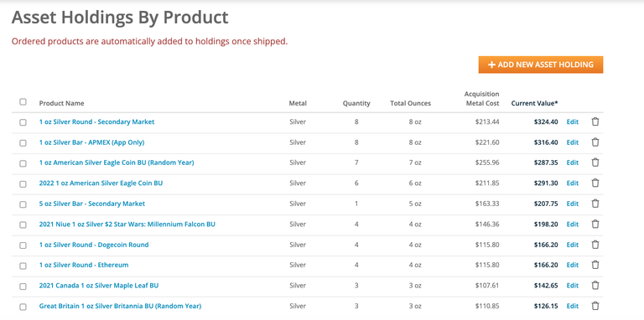Screen dimensions: 644x320
Task: Click trash icon for Dogecoin Round row
Action: click(595, 245)
